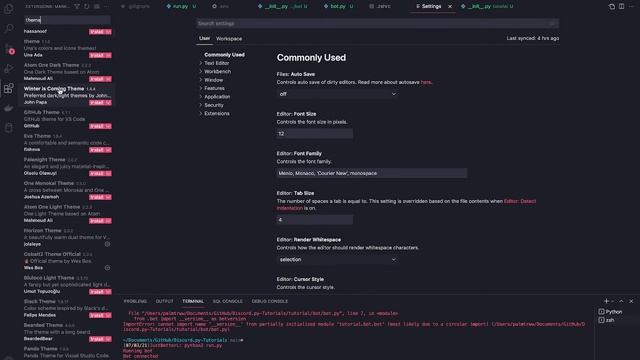Focus the Search settings field
The height and width of the screenshot is (360, 640).
(377, 24)
